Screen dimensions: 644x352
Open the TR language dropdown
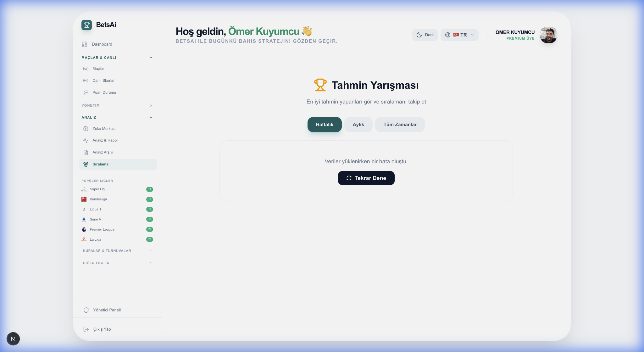459,35
